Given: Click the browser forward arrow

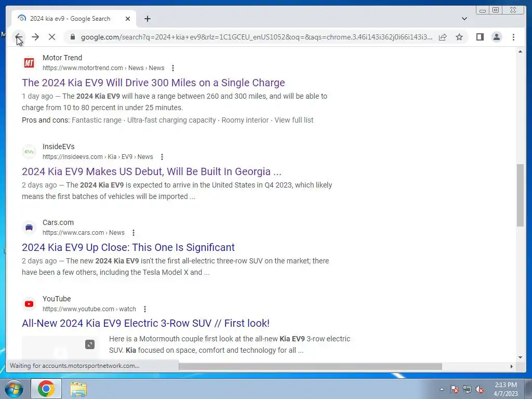Looking at the screenshot, I should tap(35, 37).
